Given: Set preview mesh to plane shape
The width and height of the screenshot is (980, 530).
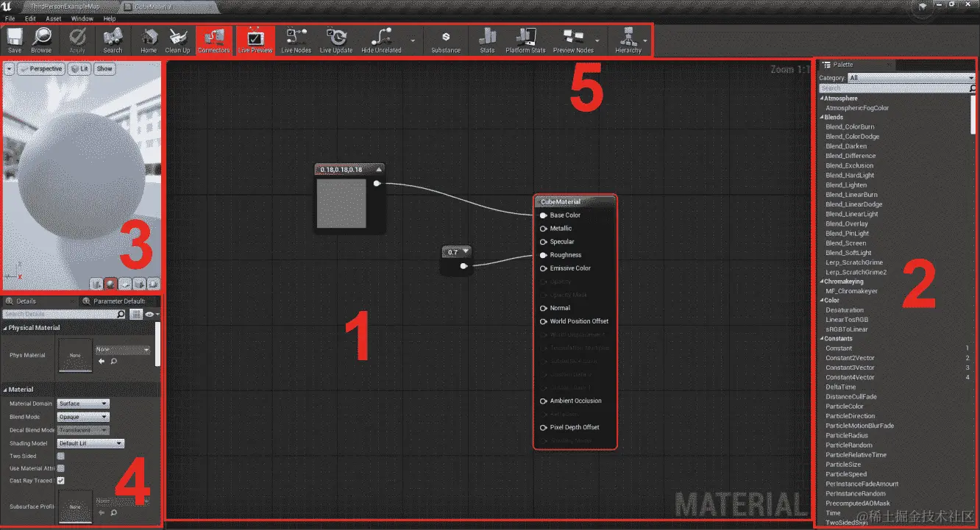Looking at the screenshot, I should click(x=125, y=283).
